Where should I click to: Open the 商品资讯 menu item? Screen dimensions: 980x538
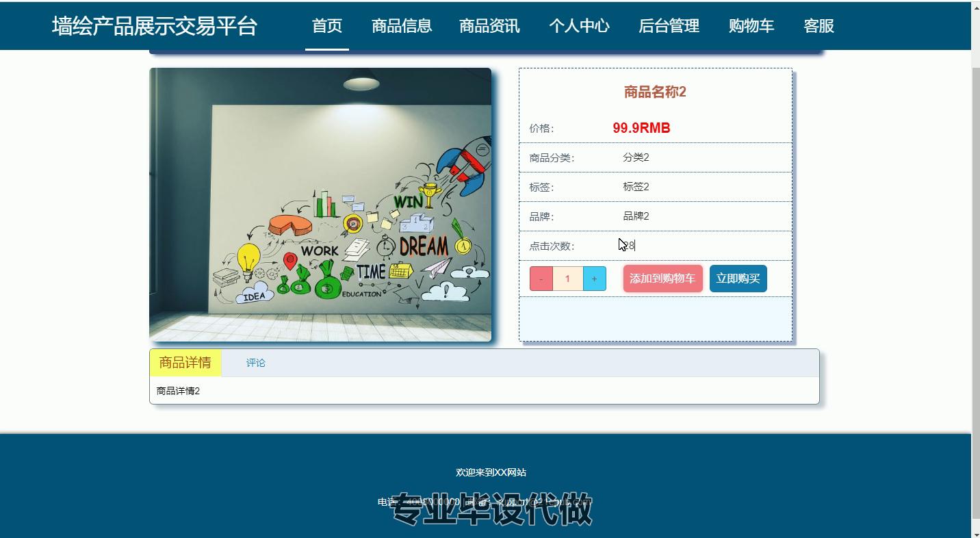pyautogui.click(x=489, y=26)
